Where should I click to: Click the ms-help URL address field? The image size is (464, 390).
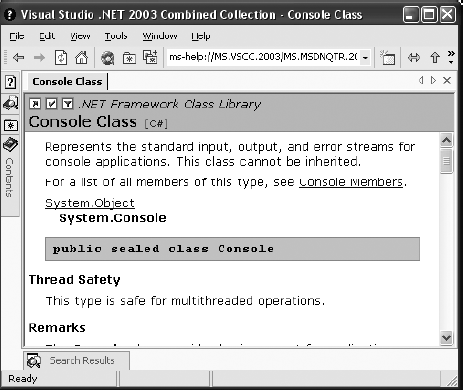[x=263, y=57]
